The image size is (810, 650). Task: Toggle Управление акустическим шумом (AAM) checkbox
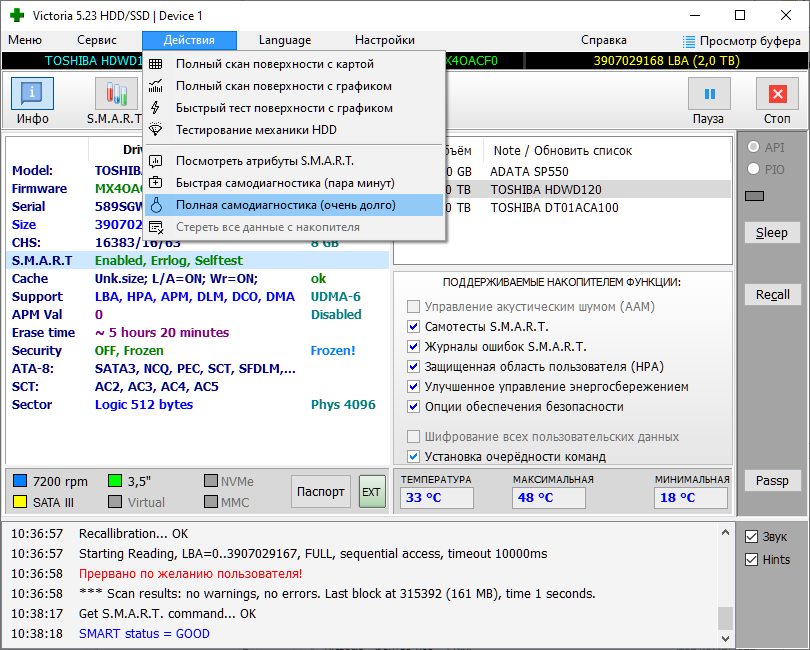[x=413, y=306]
